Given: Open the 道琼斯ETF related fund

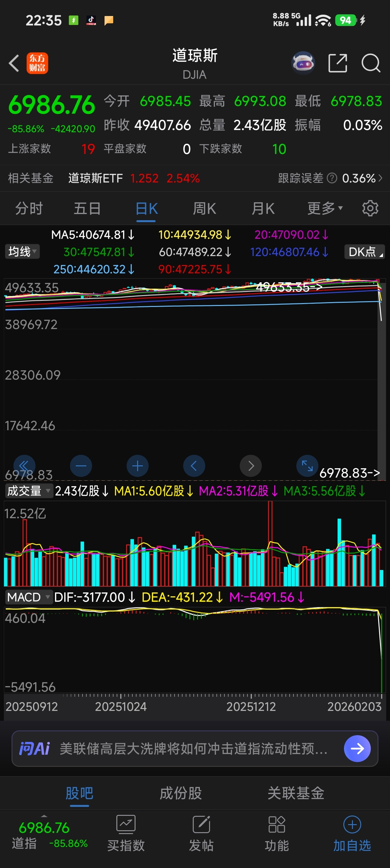Looking at the screenshot, I should tap(134, 178).
